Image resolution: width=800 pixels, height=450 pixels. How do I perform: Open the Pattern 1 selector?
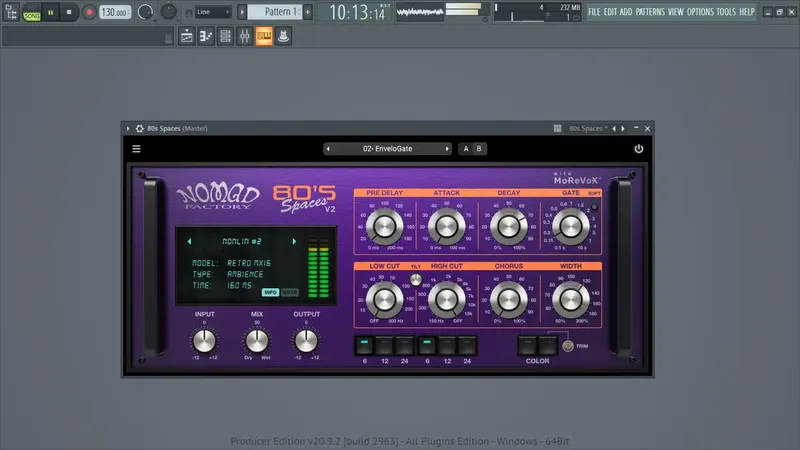276,12
